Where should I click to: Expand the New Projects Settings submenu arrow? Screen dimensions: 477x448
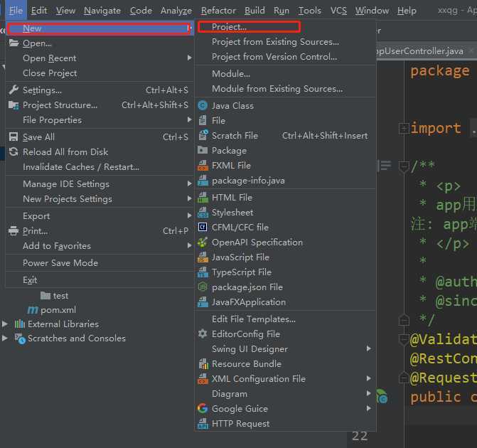click(x=190, y=198)
